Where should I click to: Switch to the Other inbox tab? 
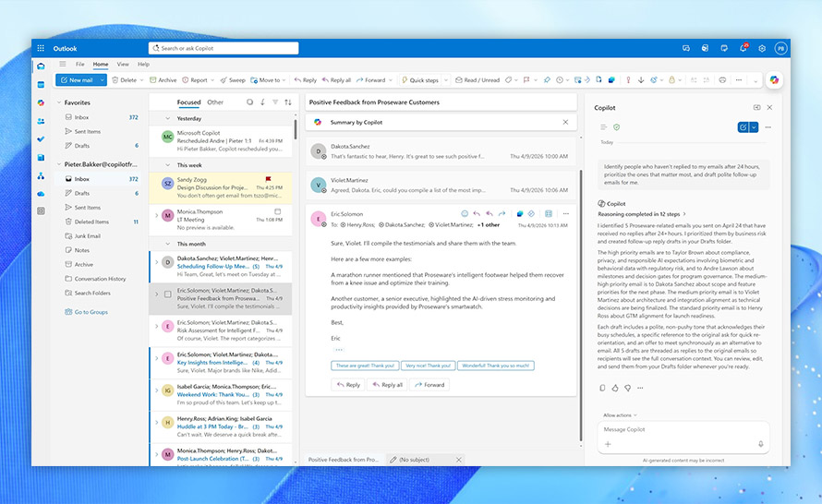point(215,102)
